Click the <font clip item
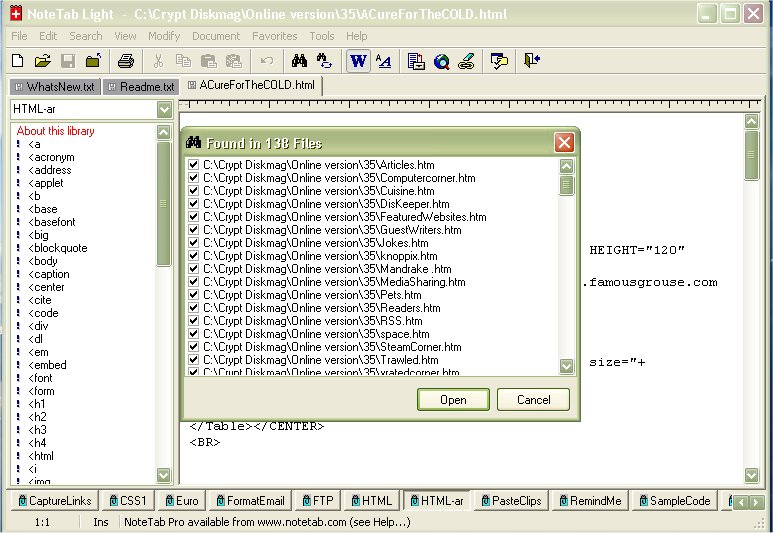The height and width of the screenshot is (533, 773). pyautogui.click(x=40, y=378)
